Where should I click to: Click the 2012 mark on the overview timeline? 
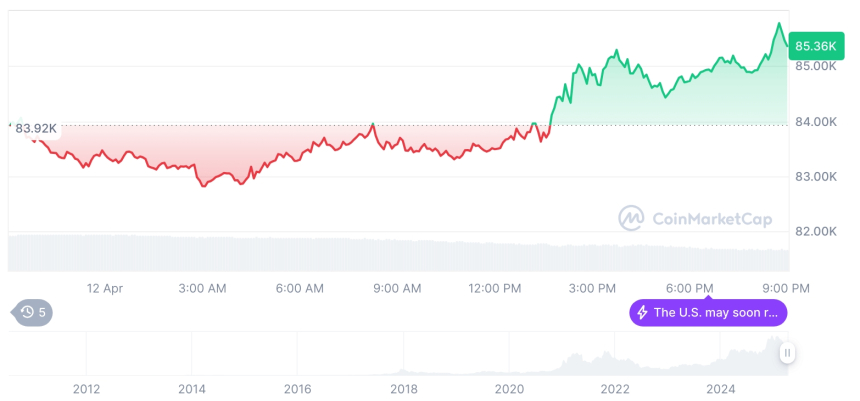pos(86,388)
